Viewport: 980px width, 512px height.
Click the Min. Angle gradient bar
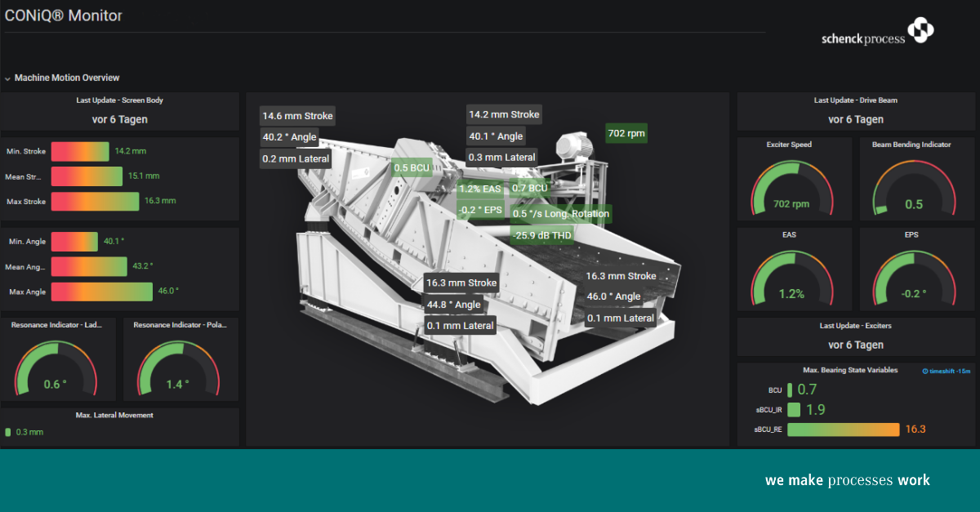(74, 242)
